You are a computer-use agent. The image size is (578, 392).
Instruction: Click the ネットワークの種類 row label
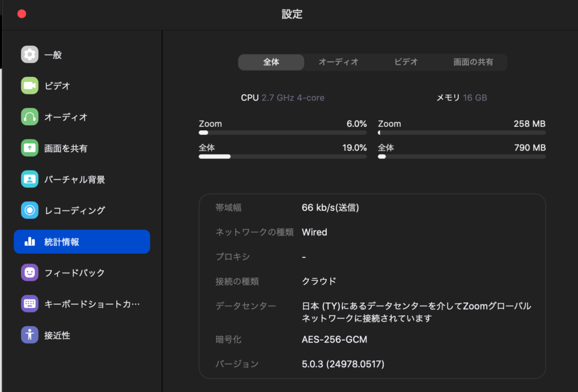click(255, 232)
